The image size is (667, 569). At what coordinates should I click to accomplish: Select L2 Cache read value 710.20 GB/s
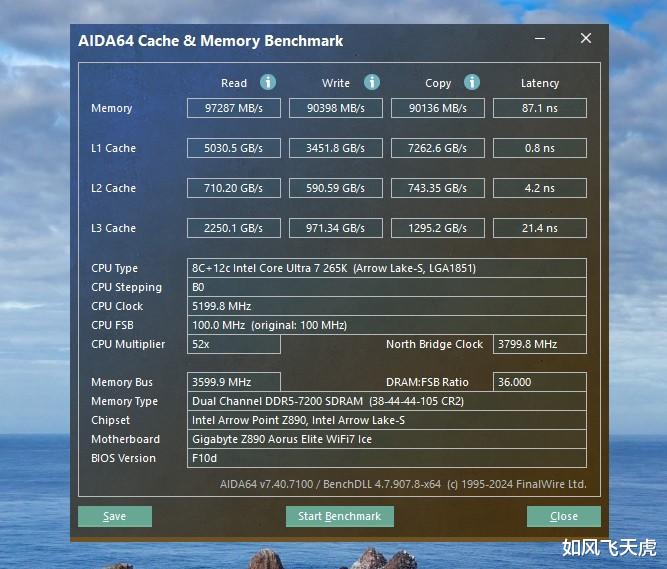[x=234, y=188]
